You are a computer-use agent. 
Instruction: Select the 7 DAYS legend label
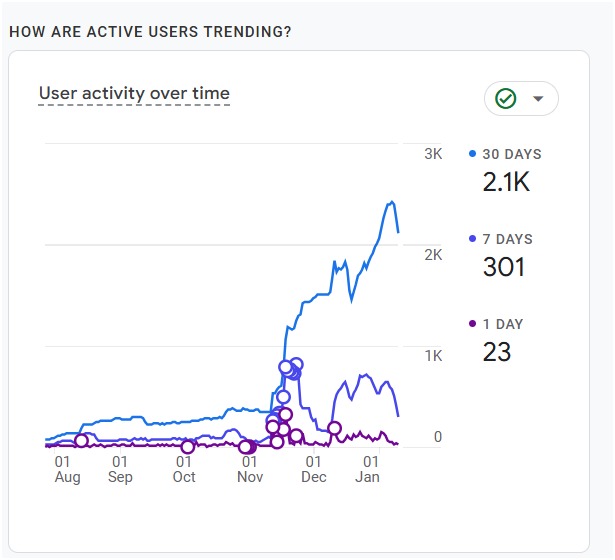coord(507,239)
